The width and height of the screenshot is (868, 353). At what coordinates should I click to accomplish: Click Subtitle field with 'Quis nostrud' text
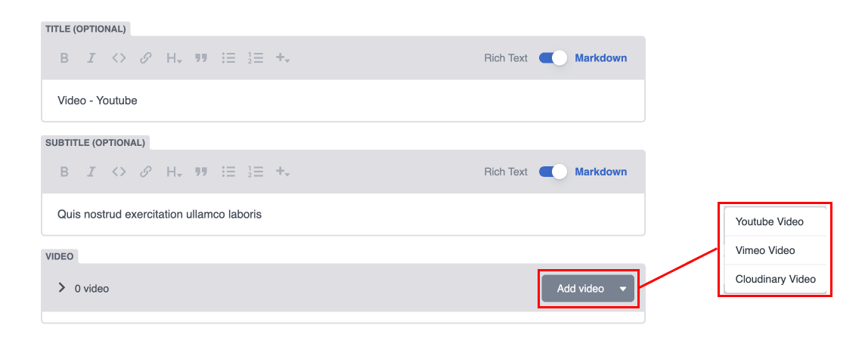pos(343,214)
